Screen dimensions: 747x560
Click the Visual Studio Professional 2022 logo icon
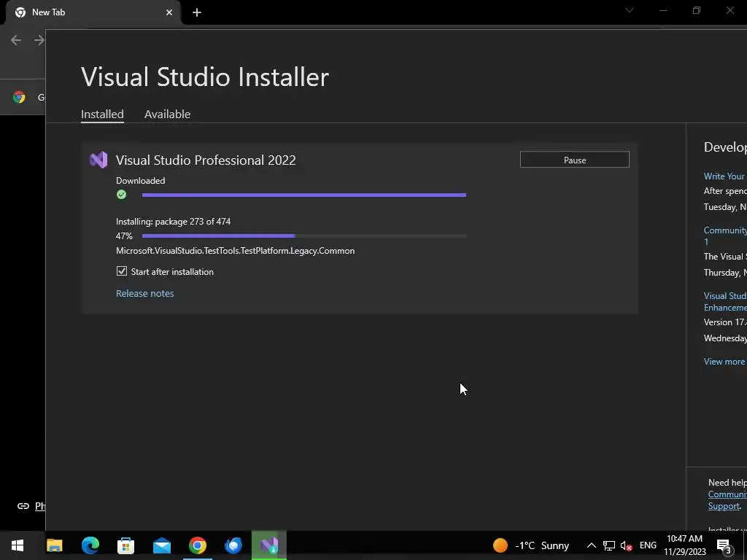point(98,160)
